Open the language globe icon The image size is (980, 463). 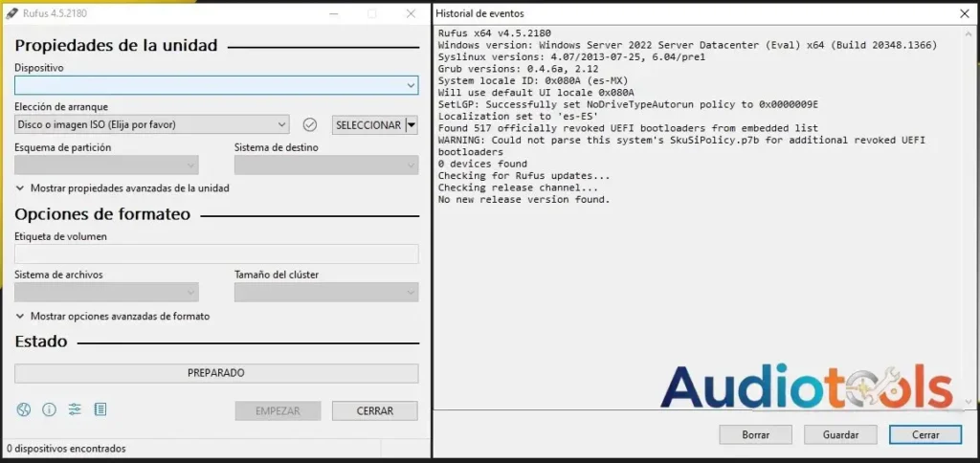24,409
